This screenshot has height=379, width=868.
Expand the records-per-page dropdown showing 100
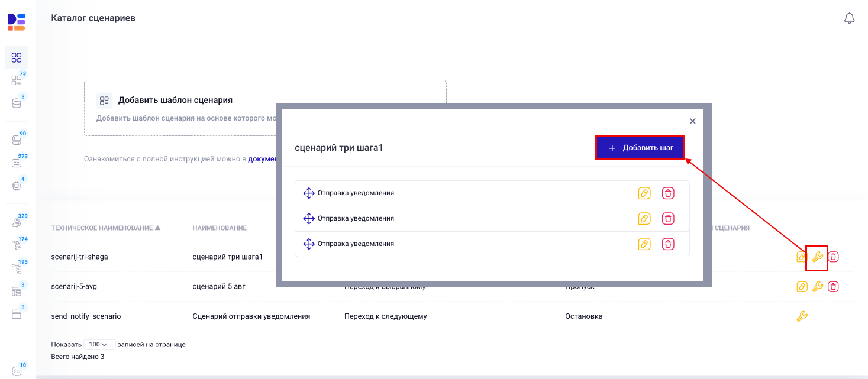coord(99,345)
